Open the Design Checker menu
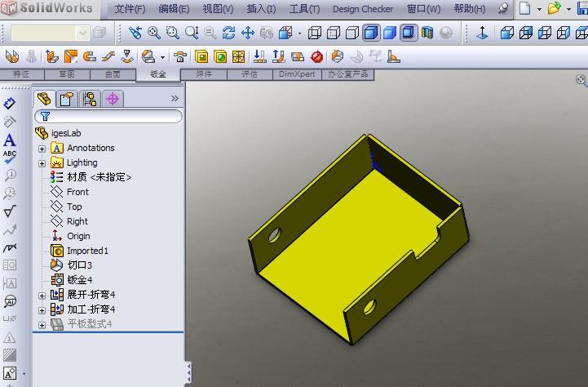588x387 pixels. coord(363,9)
